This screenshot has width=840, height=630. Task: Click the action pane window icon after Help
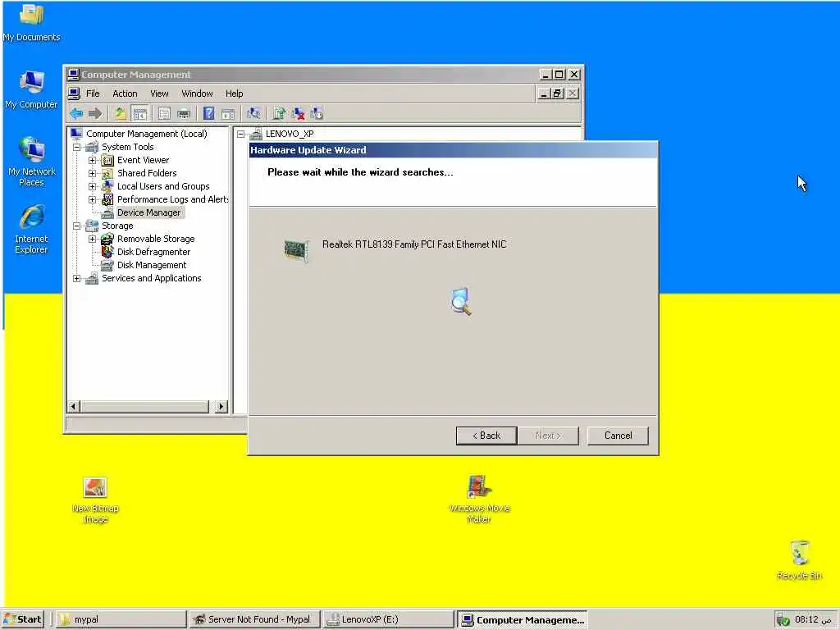pyautogui.click(x=228, y=113)
